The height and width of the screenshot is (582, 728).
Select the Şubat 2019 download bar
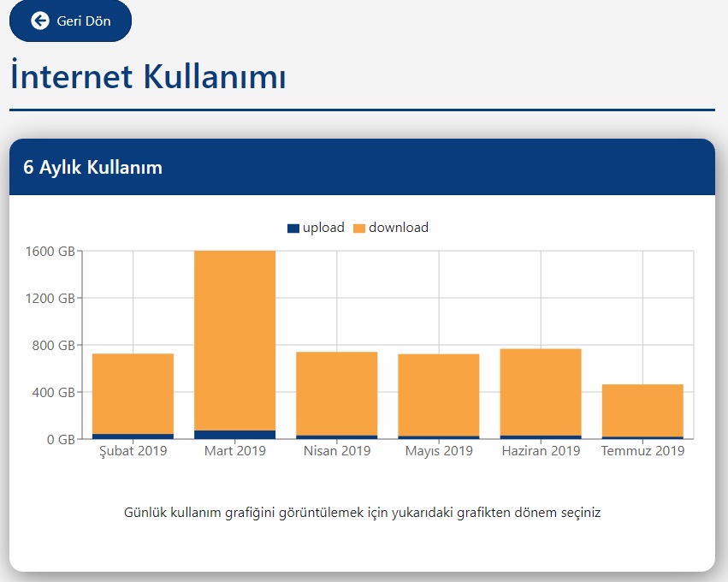(x=133, y=394)
